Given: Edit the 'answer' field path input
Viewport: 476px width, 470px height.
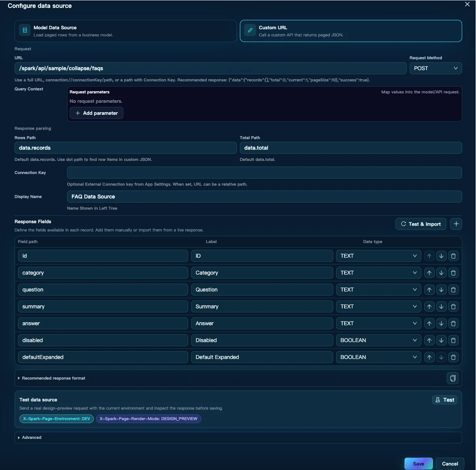Looking at the screenshot, I should click(103, 323).
